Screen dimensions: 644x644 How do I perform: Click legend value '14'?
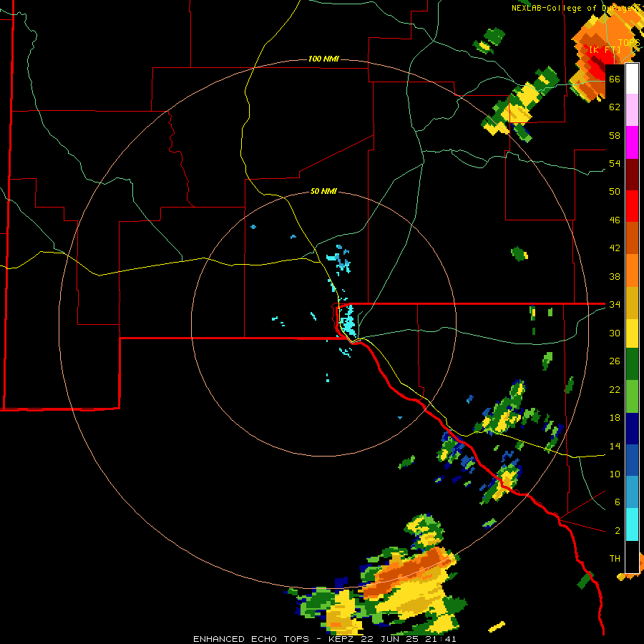point(615,446)
